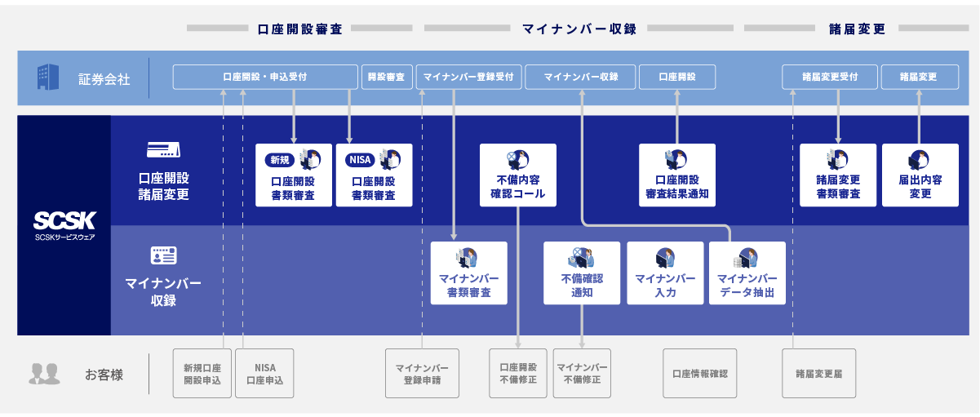Click the NISA badge in the 口座開設書類審査 card
The width and height of the screenshot is (980, 417).
[x=360, y=160]
